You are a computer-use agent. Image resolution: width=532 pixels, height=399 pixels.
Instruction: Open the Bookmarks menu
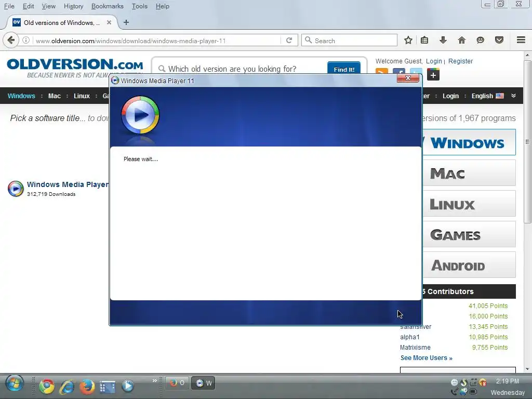[107, 6]
